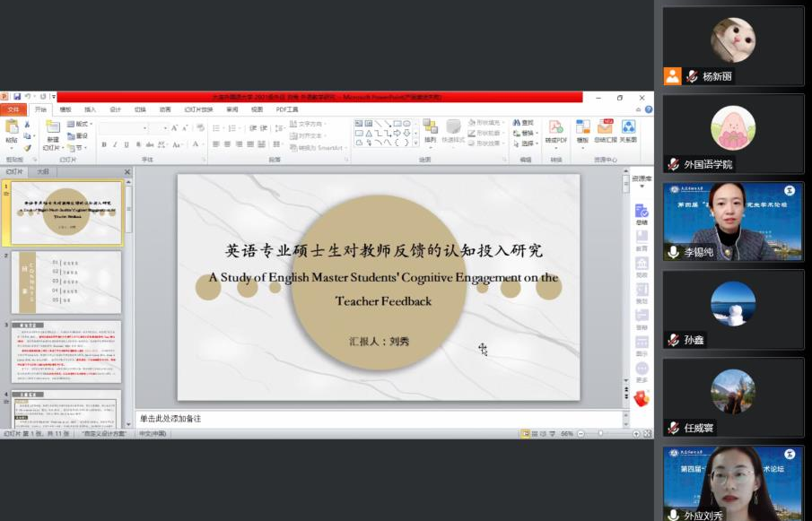
Task: Switch to the Outline (大纲) pane tab
Action: pyautogui.click(x=42, y=171)
